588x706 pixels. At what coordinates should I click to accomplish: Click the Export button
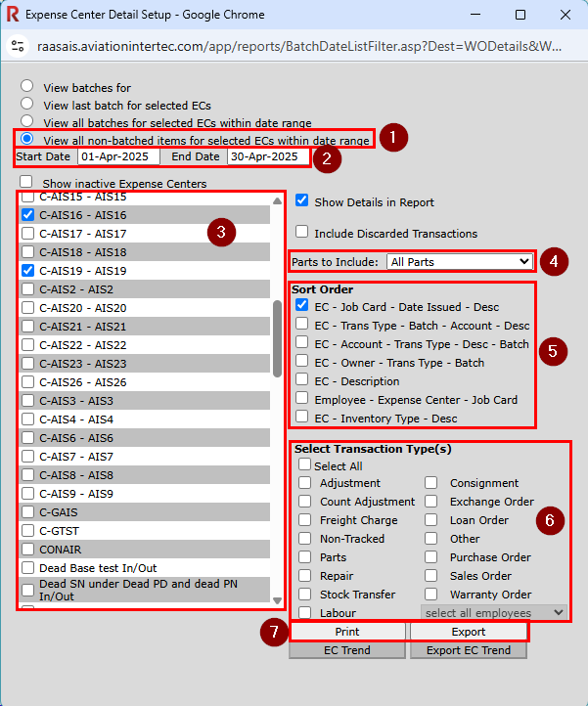point(469,632)
